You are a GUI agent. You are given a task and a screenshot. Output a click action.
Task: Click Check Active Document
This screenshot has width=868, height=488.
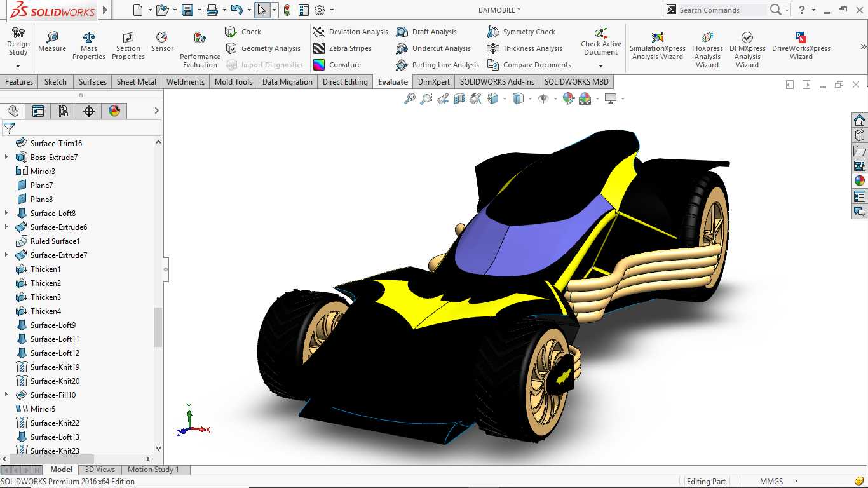tap(601, 46)
